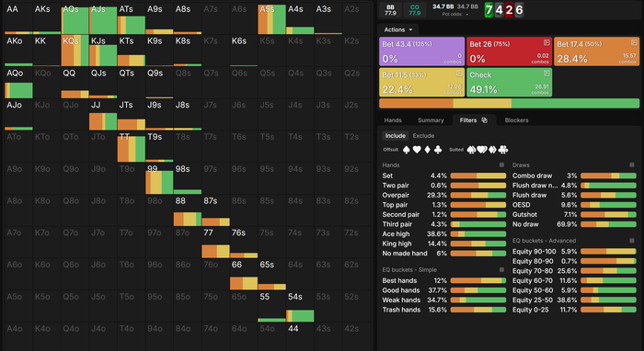This screenshot has height=351, width=644.
Task: Click the Third pair filter row
Action: pyautogui.click(x=444, y=224)
